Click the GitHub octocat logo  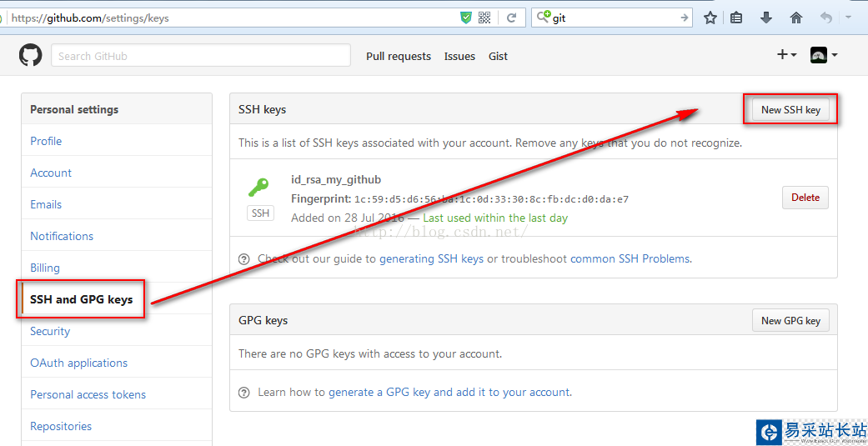tap(31, 56)
